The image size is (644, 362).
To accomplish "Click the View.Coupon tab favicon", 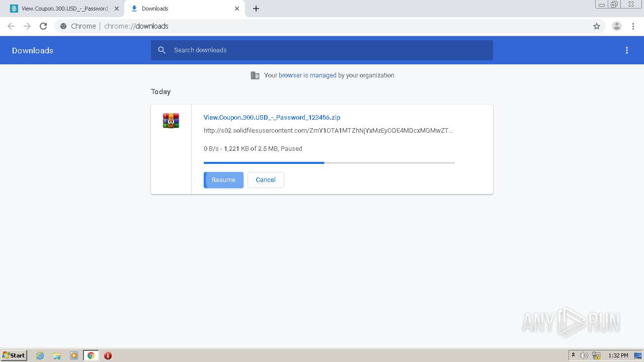I will 14,9.
